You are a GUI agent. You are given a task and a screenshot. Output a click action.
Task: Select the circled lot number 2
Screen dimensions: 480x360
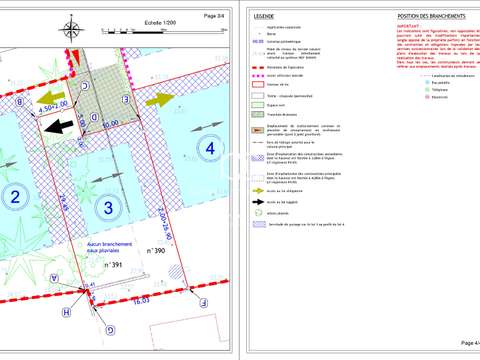tap(15, 197)
